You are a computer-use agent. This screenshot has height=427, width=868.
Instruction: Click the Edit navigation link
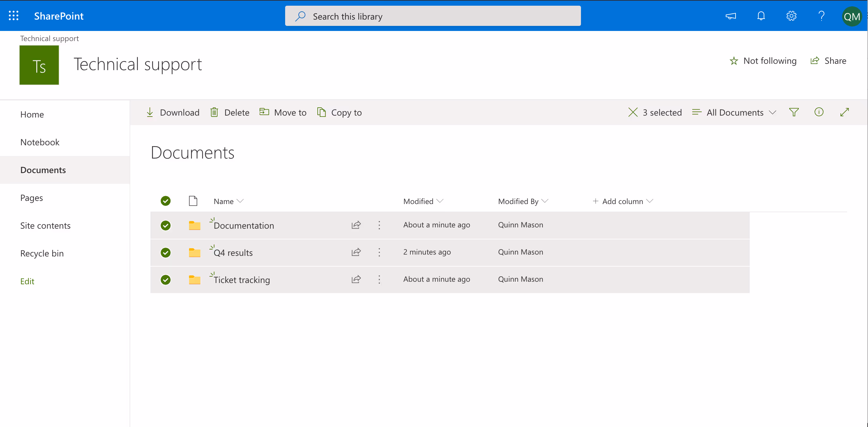pos(27,281)
